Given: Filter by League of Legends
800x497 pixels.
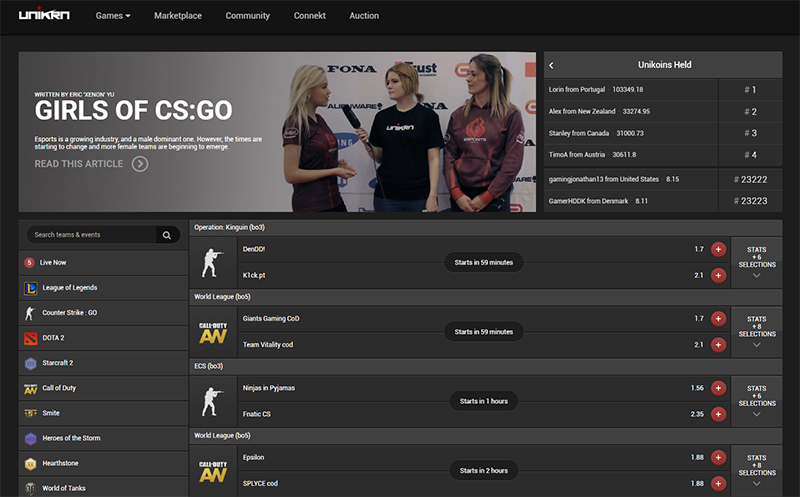Looking at the screenshot, I should click(104, 288).
